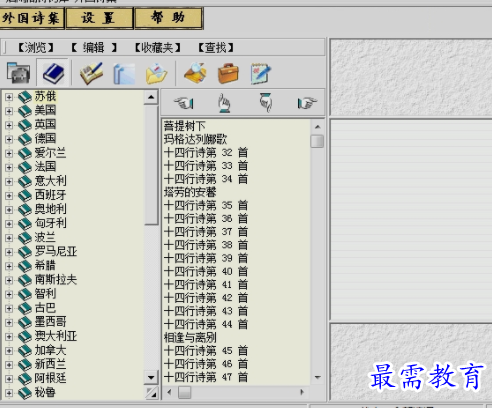Click the book icon beside 希腊
The image size is (492, 408).
[25, 266]
